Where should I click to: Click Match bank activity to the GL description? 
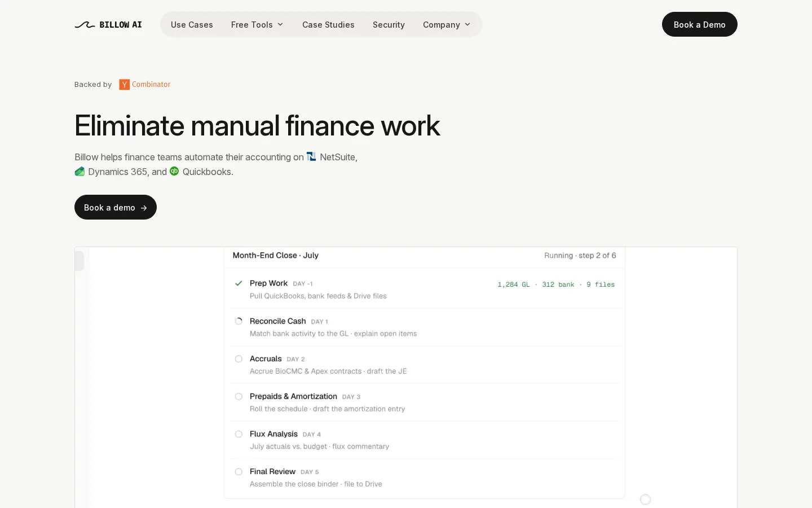[x=333, y=334]
